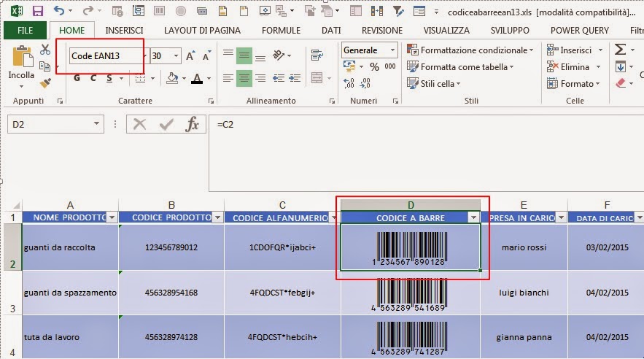The width and height of the screenshot is (644, 359).
Task: Open the font color dropdown arrow
Action: coord(209,78)
